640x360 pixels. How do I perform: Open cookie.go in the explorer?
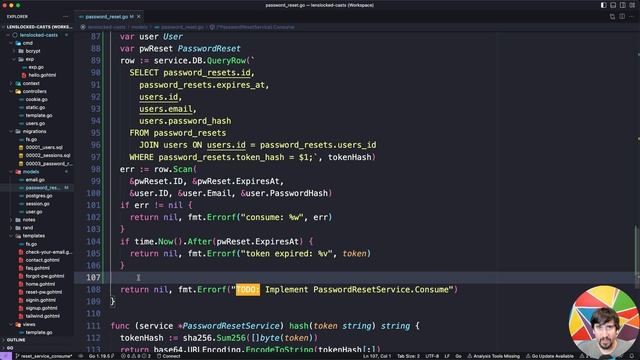pos(36,99)
